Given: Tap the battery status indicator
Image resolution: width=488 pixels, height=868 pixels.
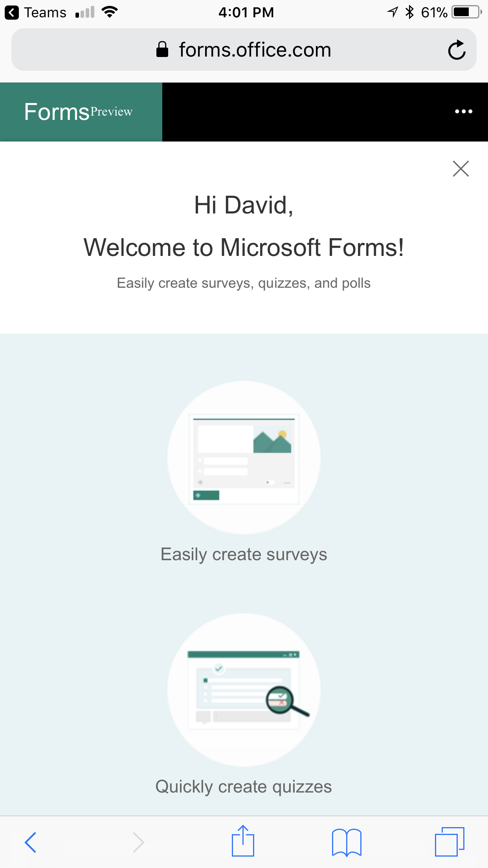Looking at the screenshot, I should click(x=466, y=12).
